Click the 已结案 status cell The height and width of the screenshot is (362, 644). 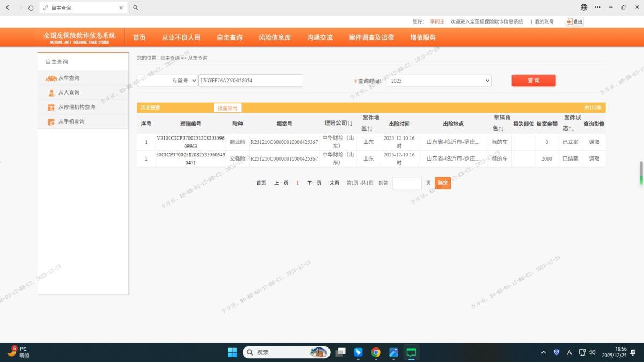pyautogui.click(x=570, y=159)
